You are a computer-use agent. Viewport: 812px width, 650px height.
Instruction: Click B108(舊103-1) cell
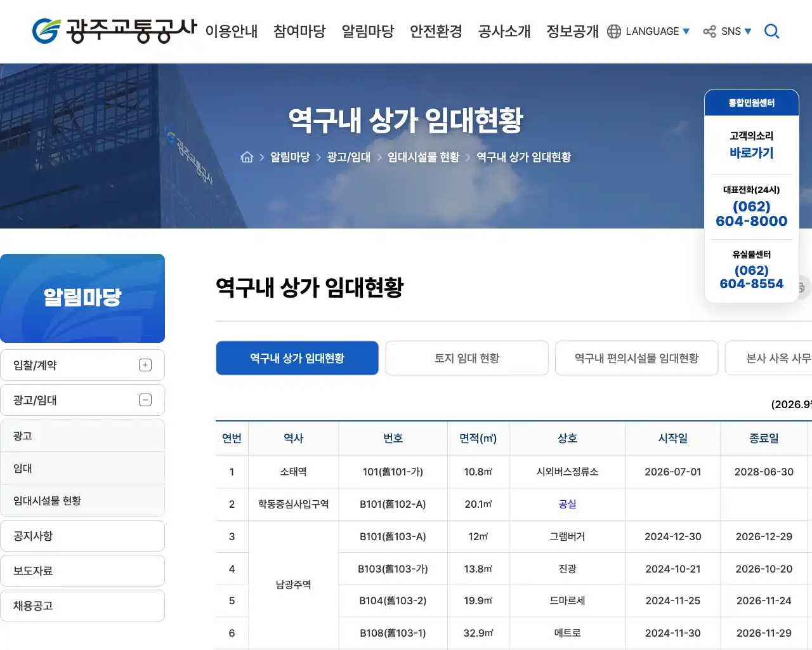(393, 633)
